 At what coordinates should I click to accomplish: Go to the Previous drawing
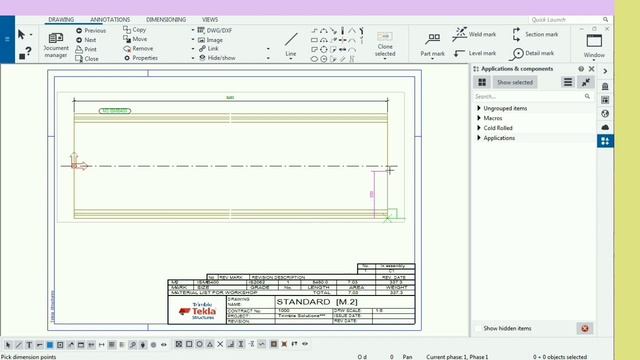pyautogui.click(x=91, y=31)
